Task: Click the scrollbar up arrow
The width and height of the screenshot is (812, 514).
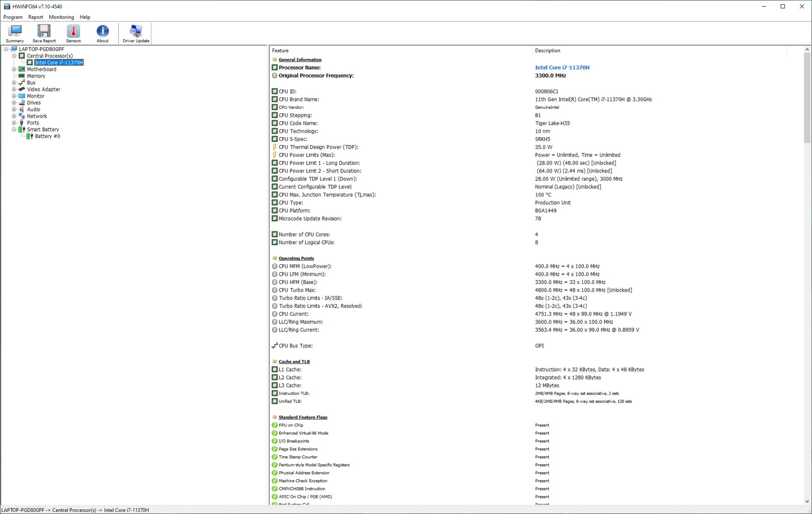Action: [x=807, y=50]
